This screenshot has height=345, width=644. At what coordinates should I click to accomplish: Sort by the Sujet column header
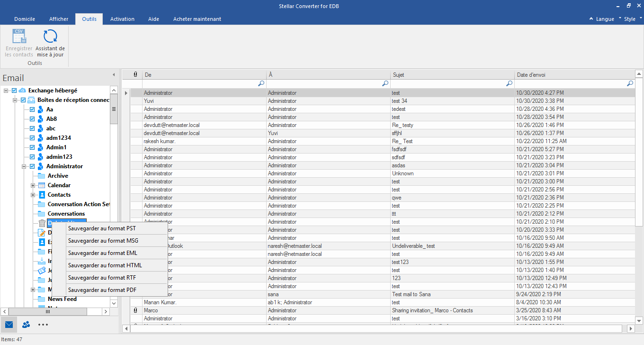coord(452,75)
